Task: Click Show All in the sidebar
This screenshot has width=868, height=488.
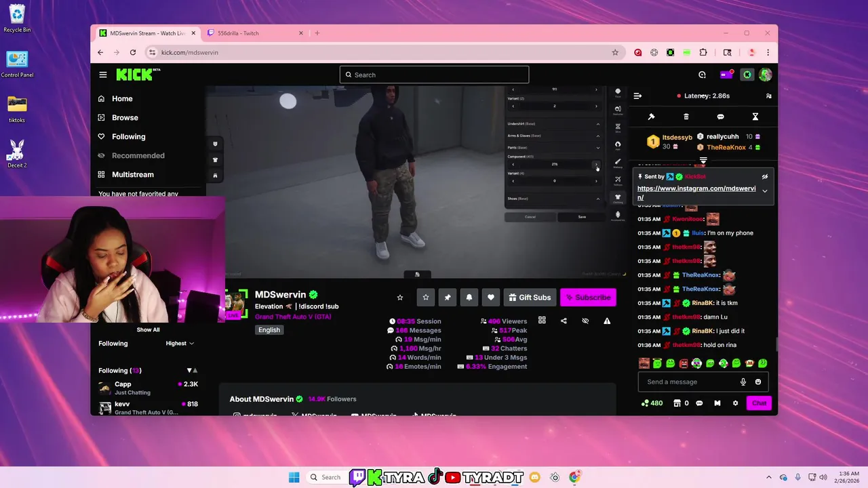Action: (x=148, y=329)
